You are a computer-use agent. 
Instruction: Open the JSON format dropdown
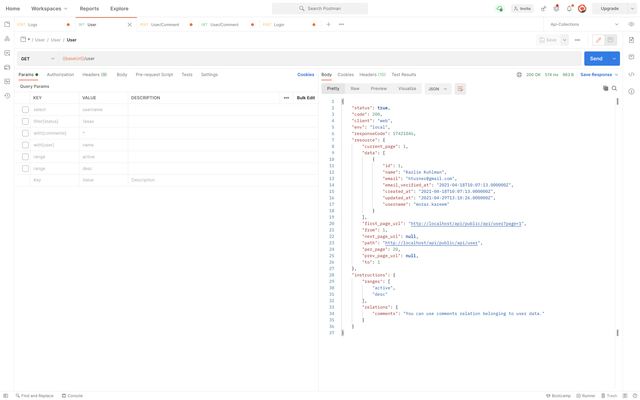(438, 89)
